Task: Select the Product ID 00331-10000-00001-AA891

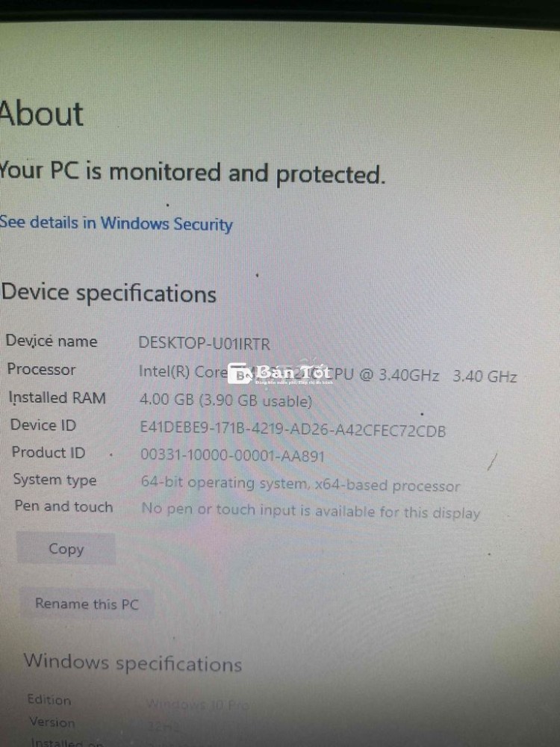Action: tap(232, 456)
